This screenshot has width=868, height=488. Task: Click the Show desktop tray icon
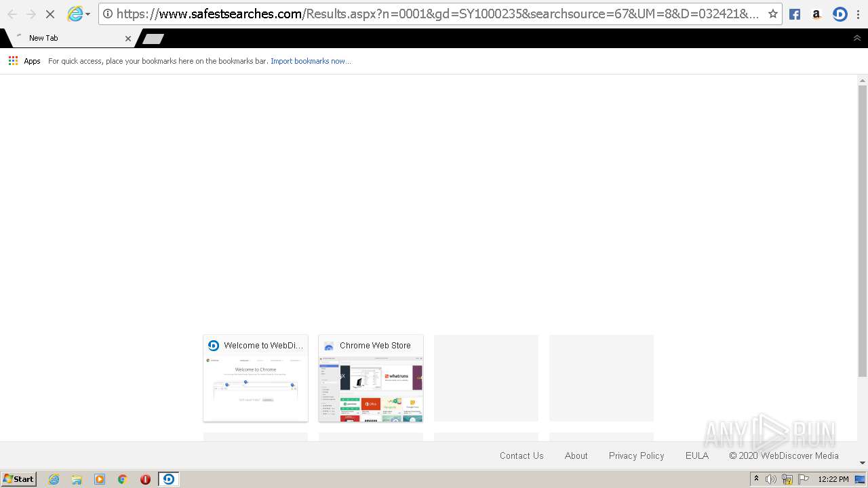[x=861, y=479]
